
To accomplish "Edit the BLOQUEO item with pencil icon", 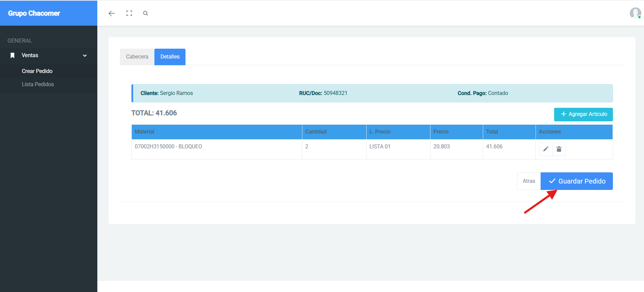I will pyautogui.click(x=545, y=149).
